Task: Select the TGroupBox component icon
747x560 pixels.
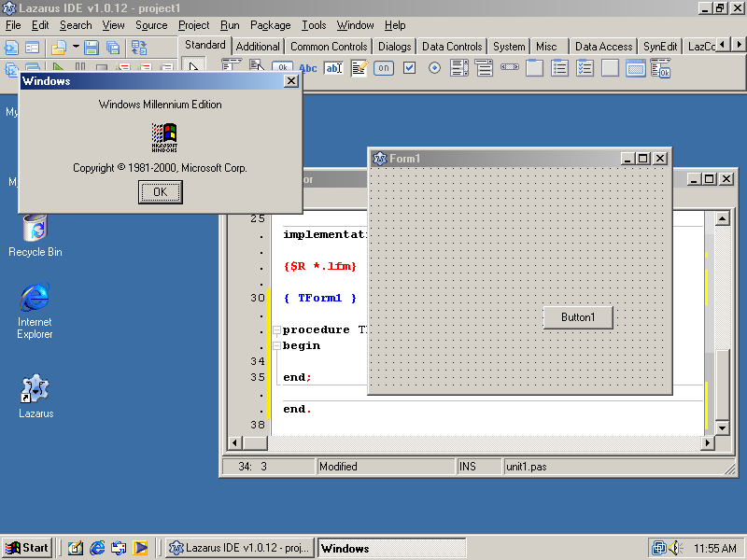Action: point(534,68)
